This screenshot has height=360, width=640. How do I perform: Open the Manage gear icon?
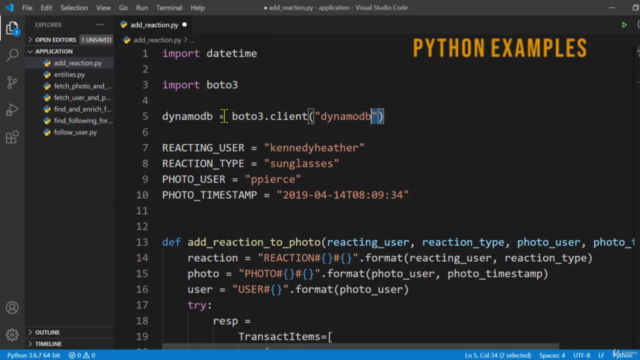tap(12, 335)
